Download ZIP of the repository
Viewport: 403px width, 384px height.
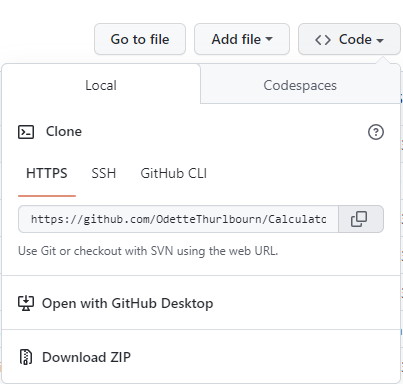pyautogui.click(x=201, y=357)
